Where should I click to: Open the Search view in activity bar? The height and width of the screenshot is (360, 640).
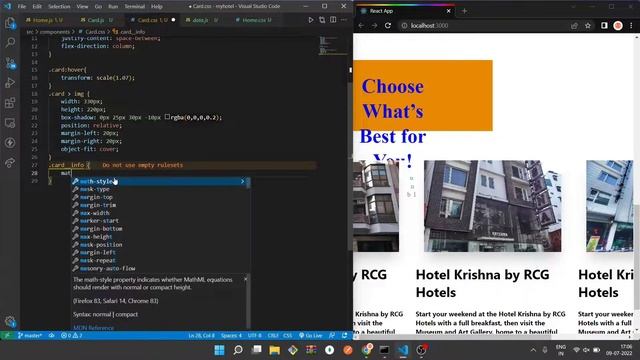pos(10,42)
